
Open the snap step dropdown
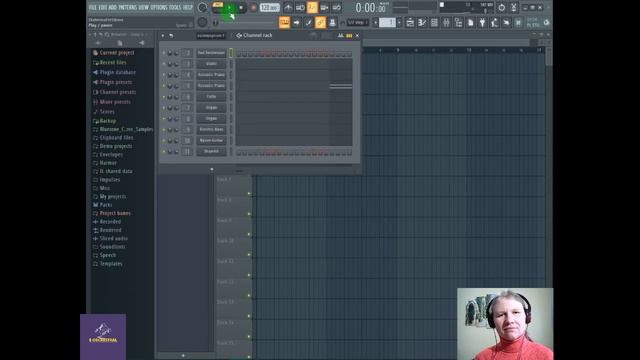(358, 22)
